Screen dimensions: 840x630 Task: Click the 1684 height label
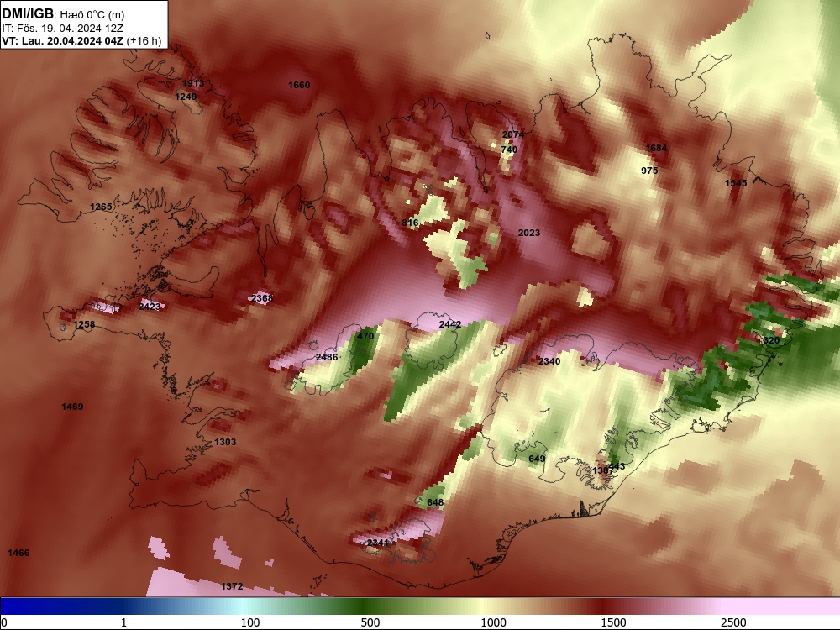(656, 149)
